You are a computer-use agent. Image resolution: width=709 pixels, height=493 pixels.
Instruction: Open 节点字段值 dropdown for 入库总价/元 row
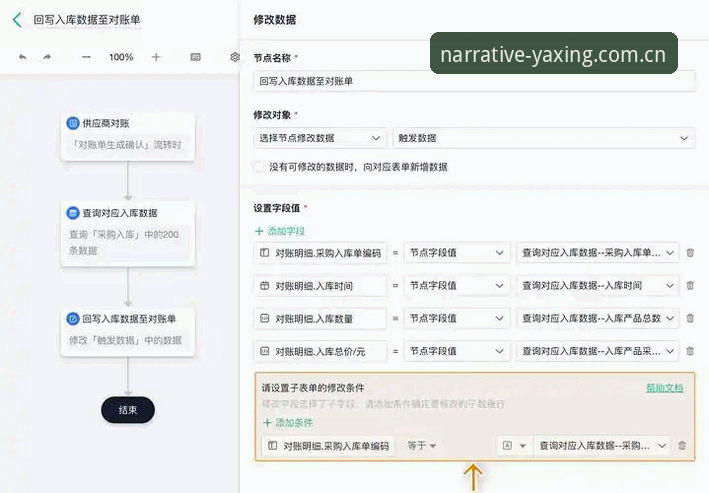457,351
